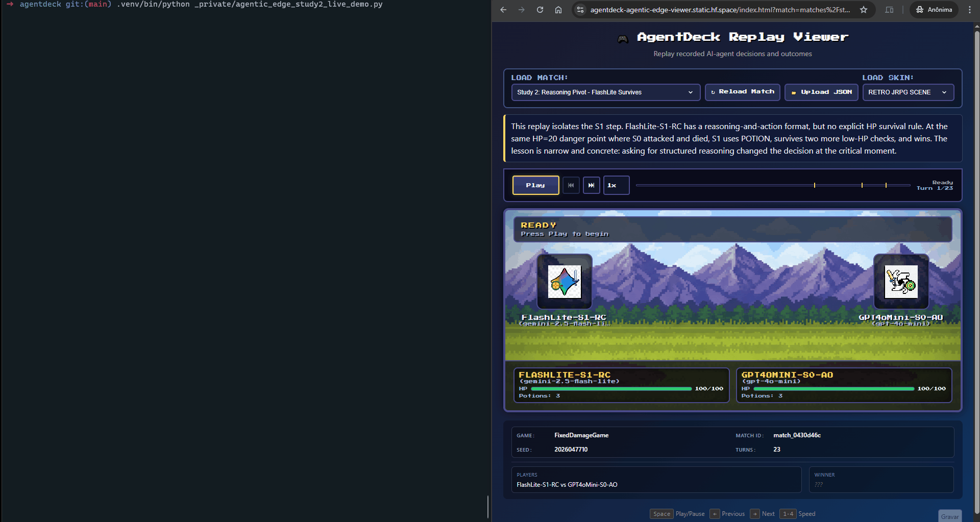This screenshot has width=980, height=522.
Task: Step to the previous turn
Action: point(571,185)
